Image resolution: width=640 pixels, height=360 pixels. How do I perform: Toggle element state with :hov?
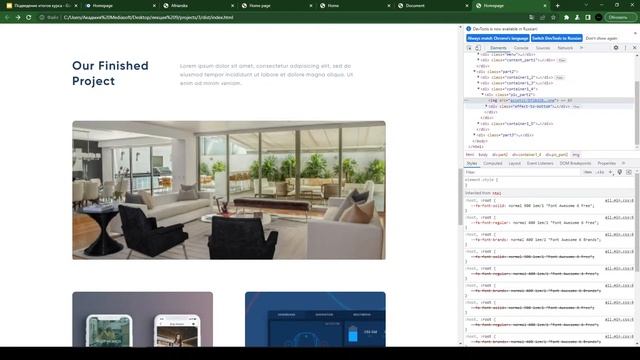click(588, 172)
